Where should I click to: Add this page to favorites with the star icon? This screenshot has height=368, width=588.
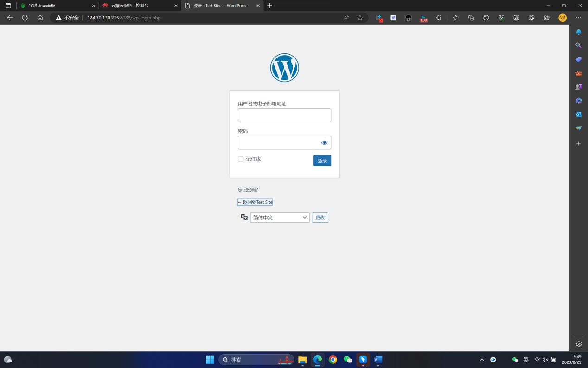tap(360, 18)
